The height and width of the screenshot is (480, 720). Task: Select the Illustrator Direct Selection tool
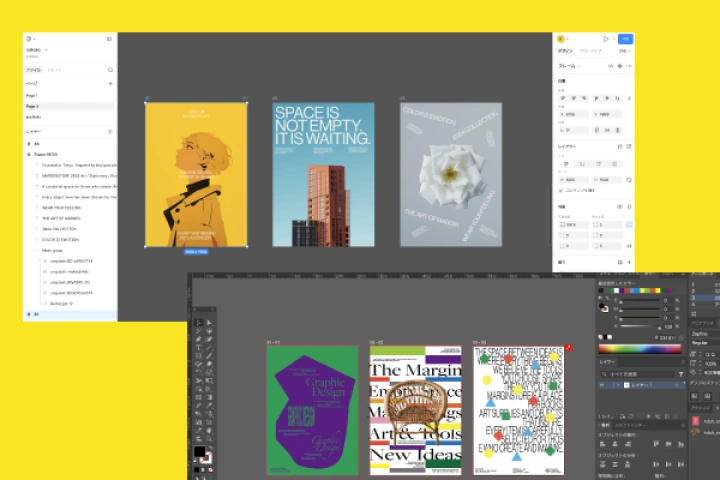209,323
